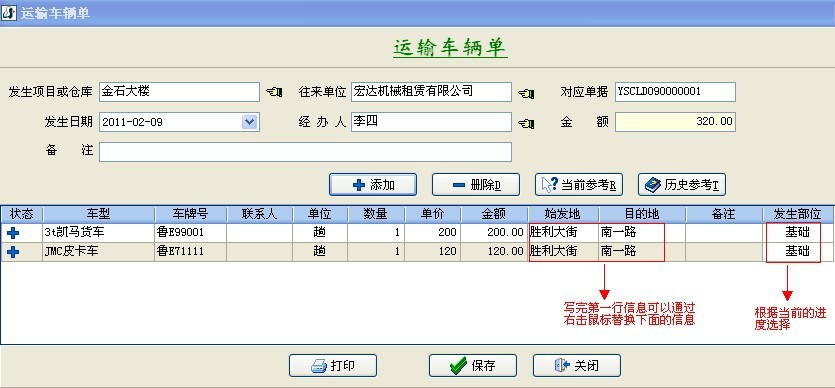Click the plus status icon in 3t凯马货车 row
The width and height of the screenshot is (835, 388).
coord(13,233)
